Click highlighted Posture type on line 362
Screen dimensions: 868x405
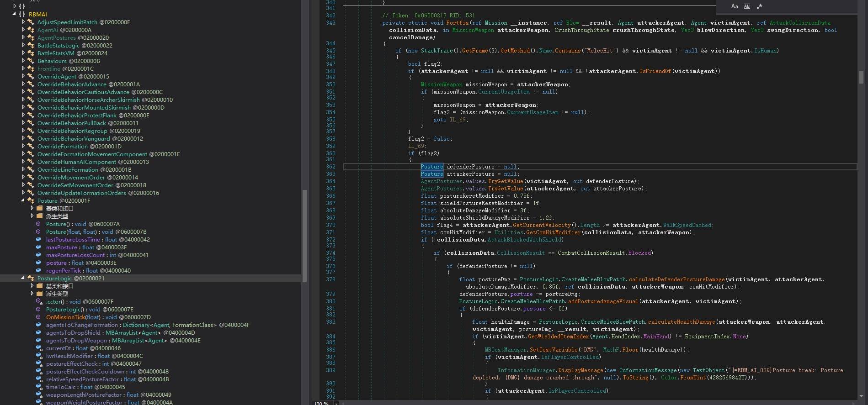pos(432,167)
